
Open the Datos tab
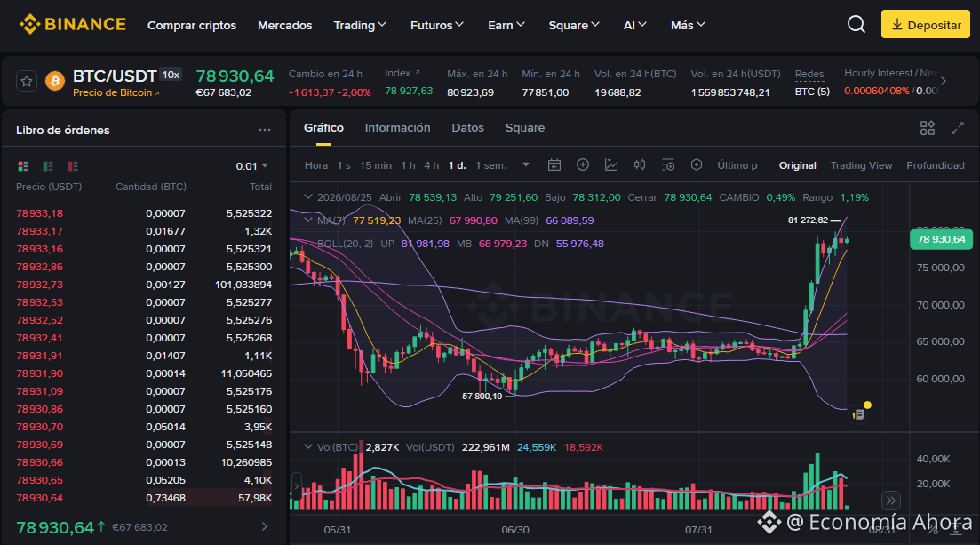coord(467,128)
